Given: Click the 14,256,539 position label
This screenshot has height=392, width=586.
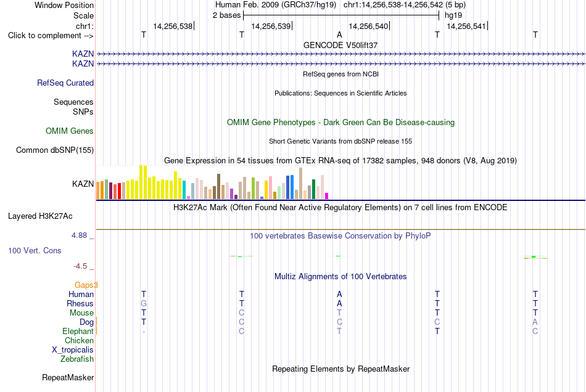Looking at the screenshot, I should click(271, 26).
